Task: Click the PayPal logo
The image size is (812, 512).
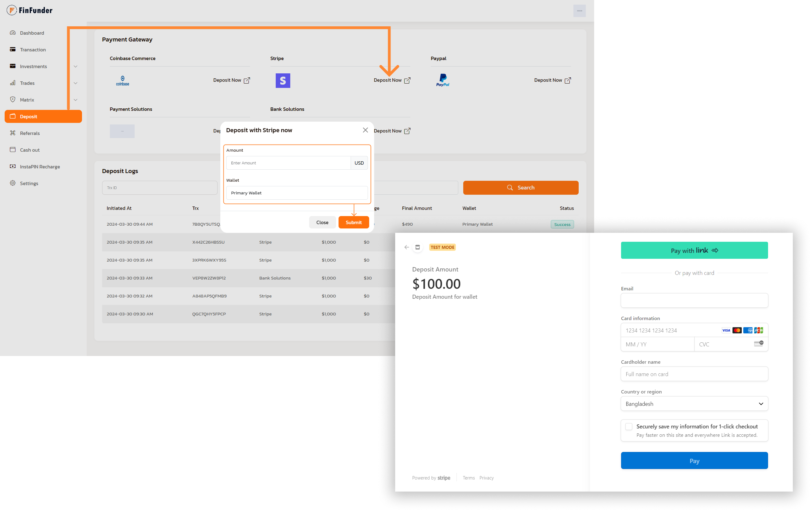Action: 443,80
